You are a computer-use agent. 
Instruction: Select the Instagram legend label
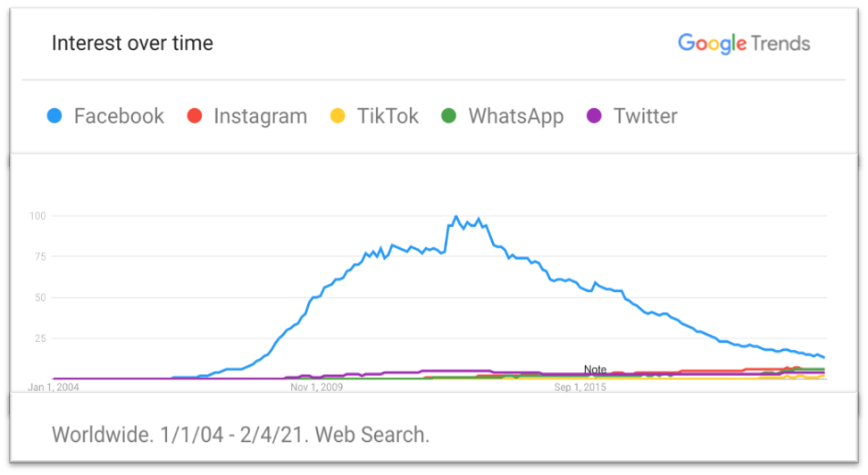tap(260, 116)
